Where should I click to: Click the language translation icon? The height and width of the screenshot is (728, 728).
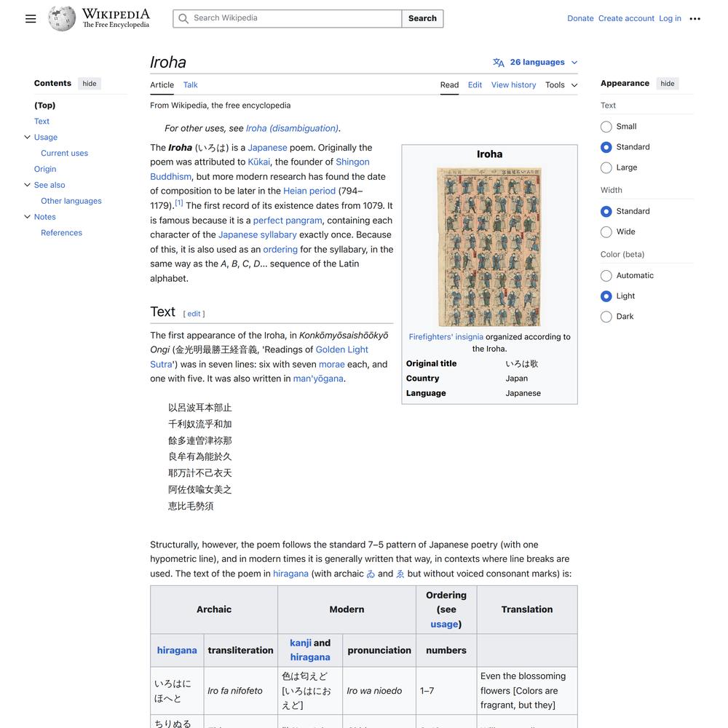click(498, 62)
